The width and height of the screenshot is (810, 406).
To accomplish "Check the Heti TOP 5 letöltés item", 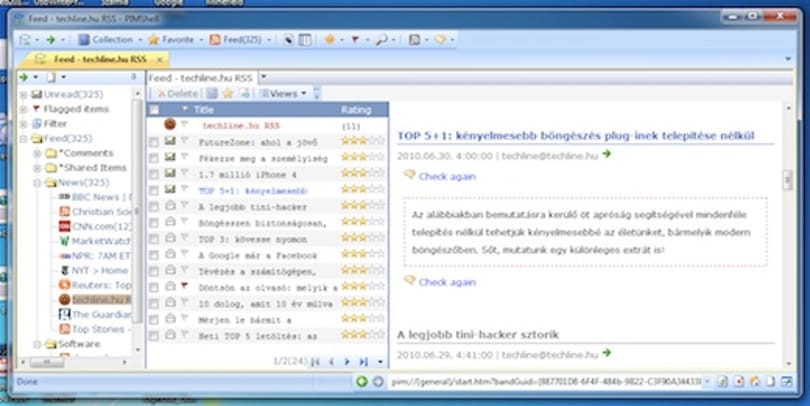I will click(153, 336).
